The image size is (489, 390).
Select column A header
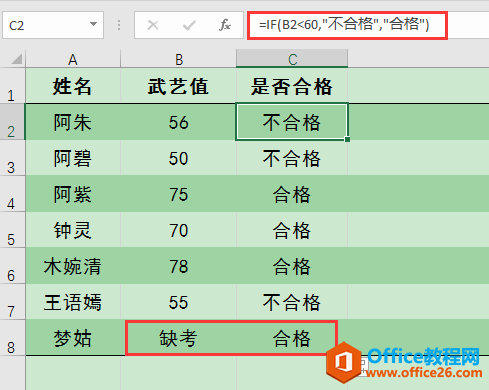click(x=73, y=59)
